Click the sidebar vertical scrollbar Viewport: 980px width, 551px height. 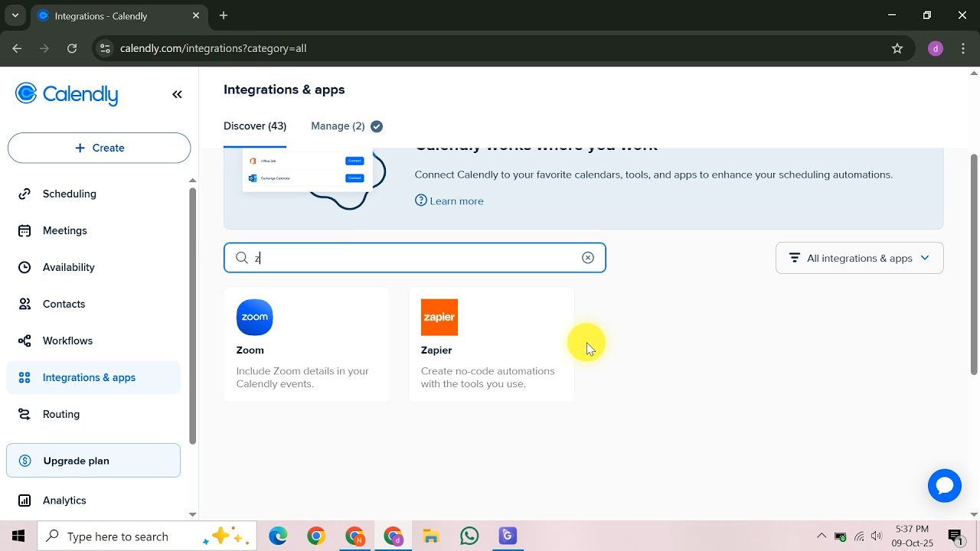192,315
